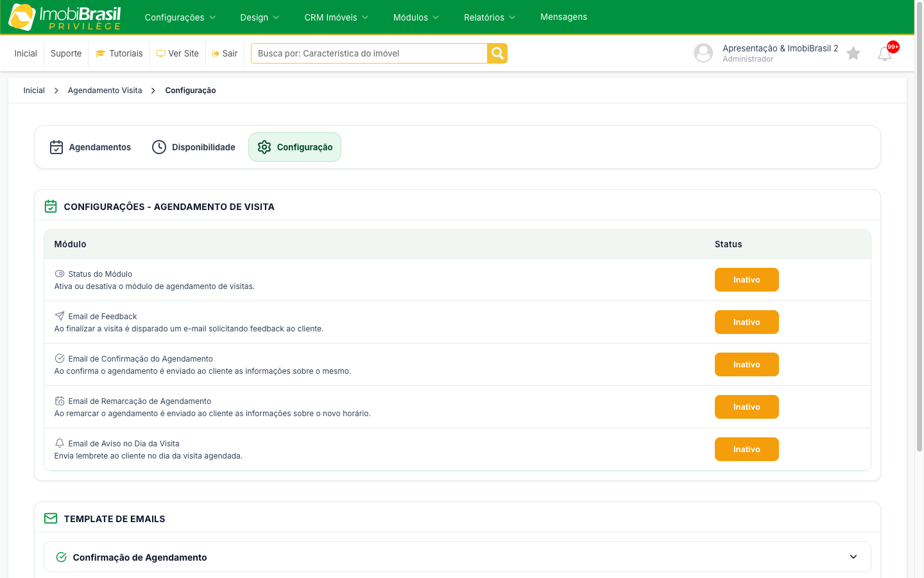Click the ImobiBrasil Privilège logo

coord(65,17)
